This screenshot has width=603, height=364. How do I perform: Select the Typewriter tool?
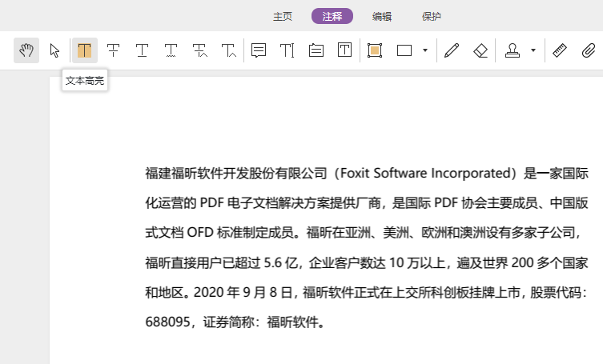point(287,50)
